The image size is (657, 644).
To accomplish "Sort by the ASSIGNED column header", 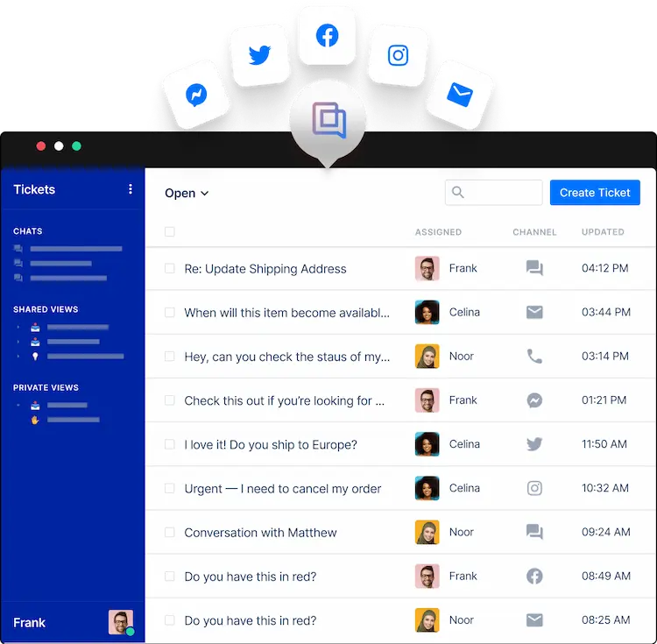I will coord(438,232).
